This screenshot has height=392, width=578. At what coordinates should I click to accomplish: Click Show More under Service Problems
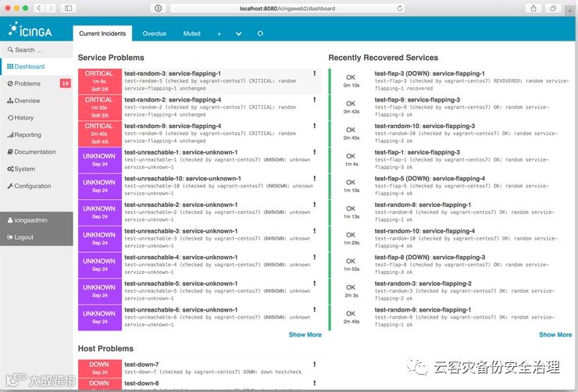305,334
